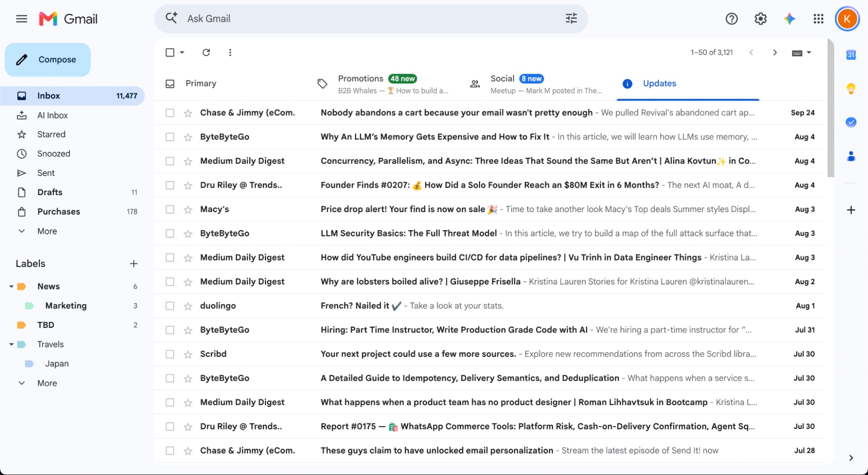Compose a new email

point(48,60)
